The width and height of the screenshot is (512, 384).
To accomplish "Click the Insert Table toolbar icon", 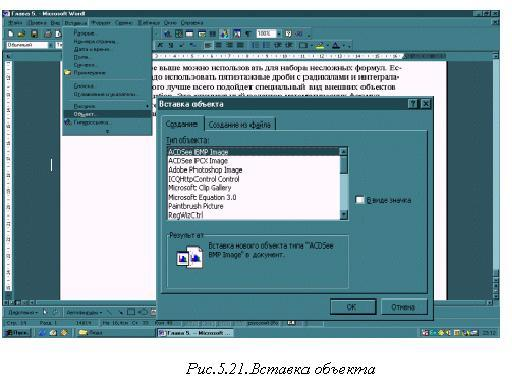I will point(189,34).
